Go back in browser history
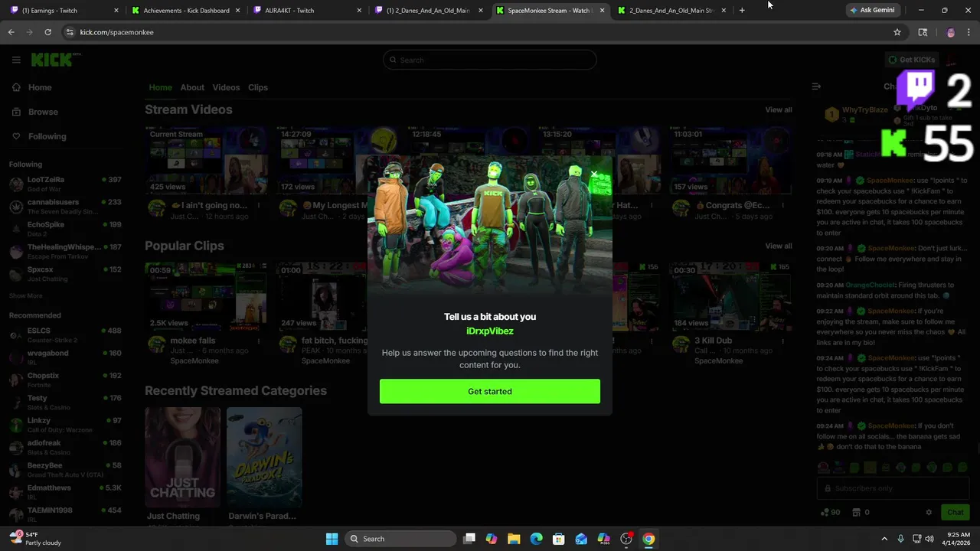This screenshot has width=980, height=551. [11, 32]
